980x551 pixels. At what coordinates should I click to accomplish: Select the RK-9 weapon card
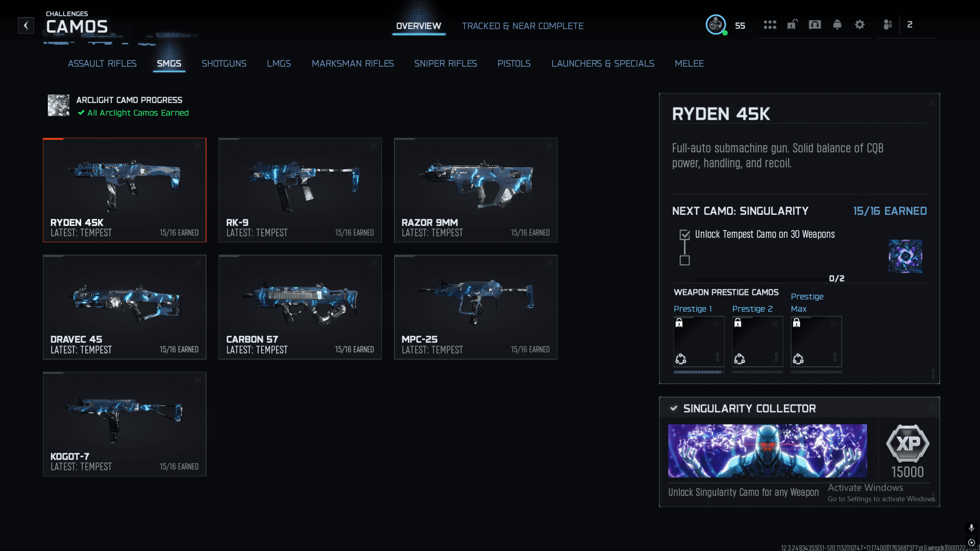pos(300,190)
